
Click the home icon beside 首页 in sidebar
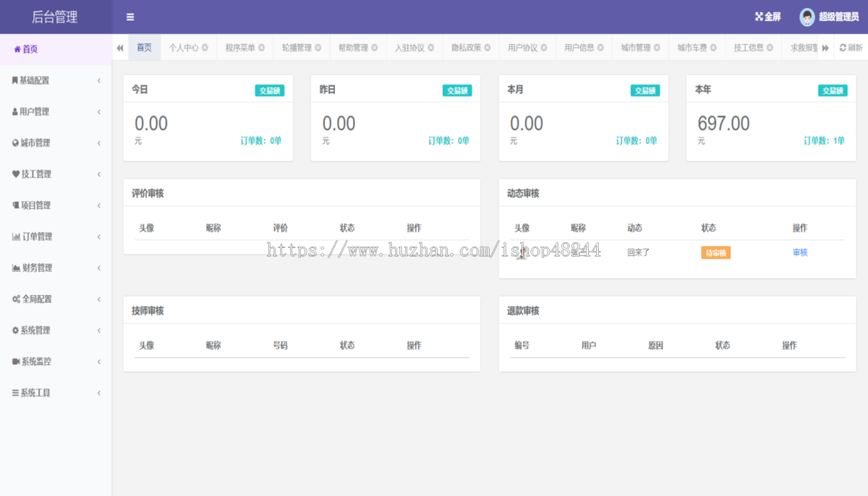coord(17,49)
